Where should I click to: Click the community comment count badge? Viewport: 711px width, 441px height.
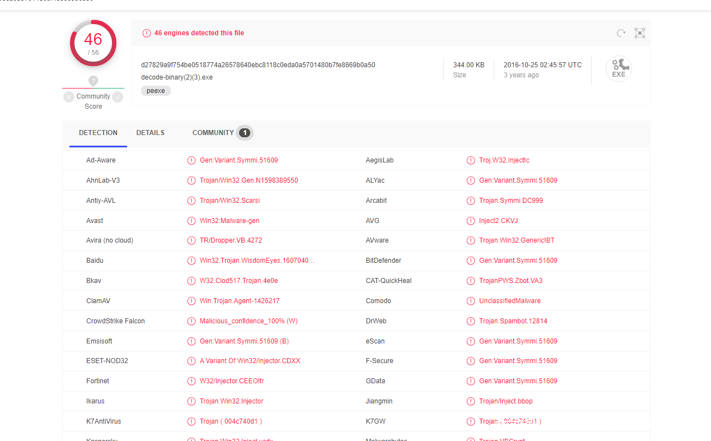click(244, 133)
